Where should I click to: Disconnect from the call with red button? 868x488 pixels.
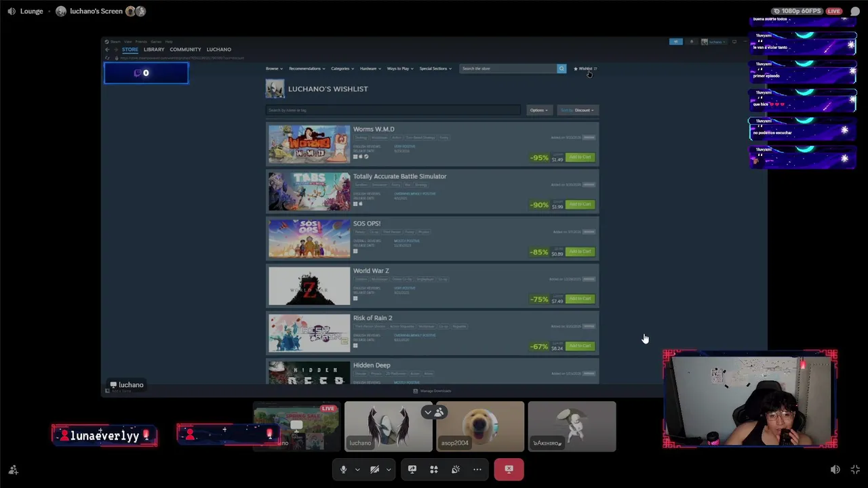[x=509, y=469]
